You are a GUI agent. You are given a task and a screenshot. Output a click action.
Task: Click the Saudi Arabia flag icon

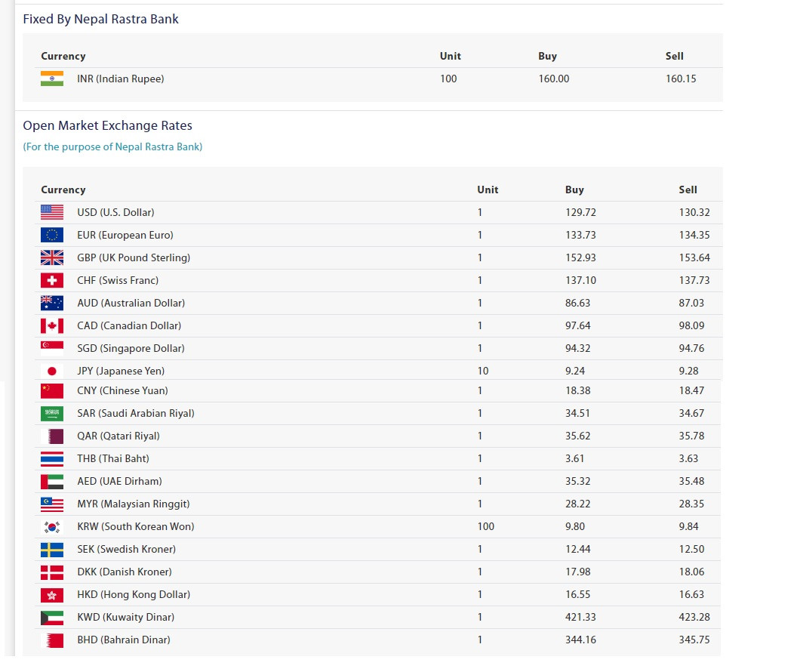pyautogui.click(x=52, y=413)
